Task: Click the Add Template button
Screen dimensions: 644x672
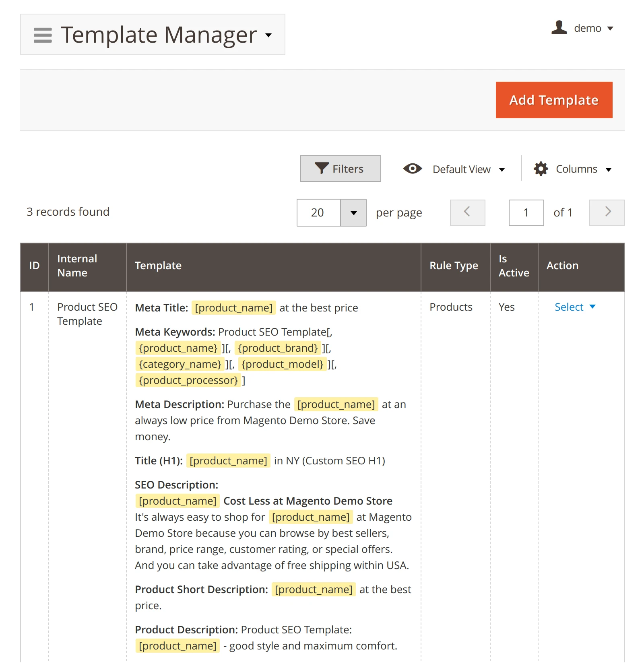Action: coord(554,100)
